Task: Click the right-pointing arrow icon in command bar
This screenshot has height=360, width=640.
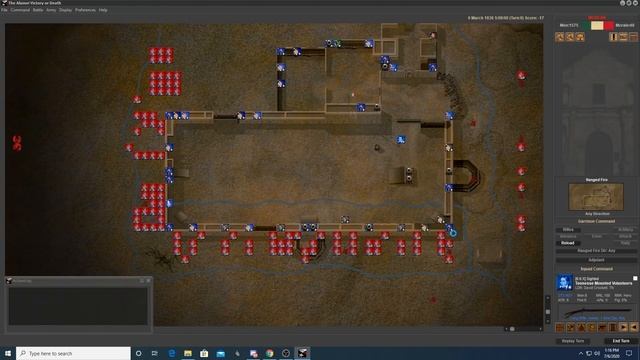Action: tap(623, 327)
